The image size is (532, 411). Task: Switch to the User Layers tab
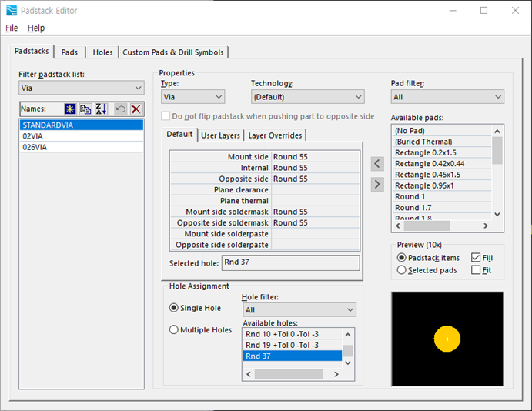220,135
